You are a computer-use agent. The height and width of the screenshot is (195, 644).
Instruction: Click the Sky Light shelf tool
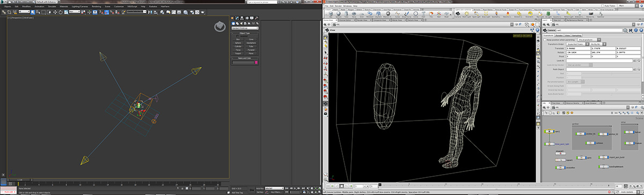click(540, 14)
